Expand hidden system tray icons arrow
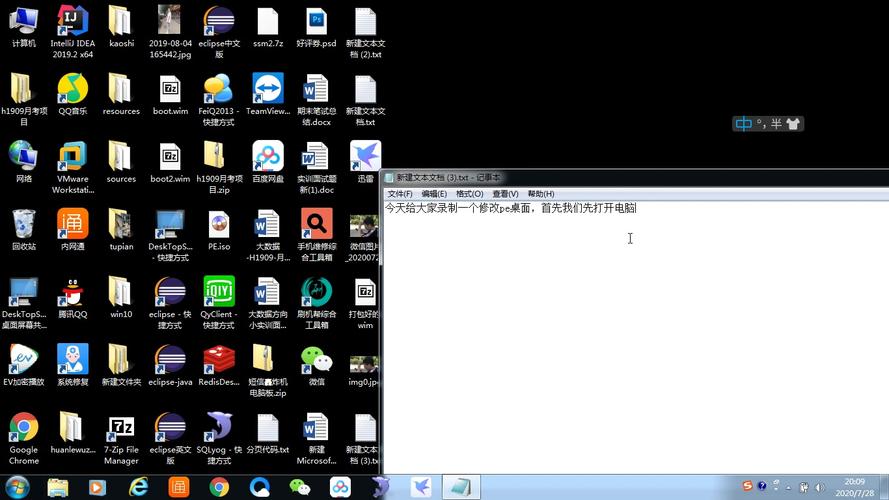Screen dimensions: 889x500 (x=788, y=488)
